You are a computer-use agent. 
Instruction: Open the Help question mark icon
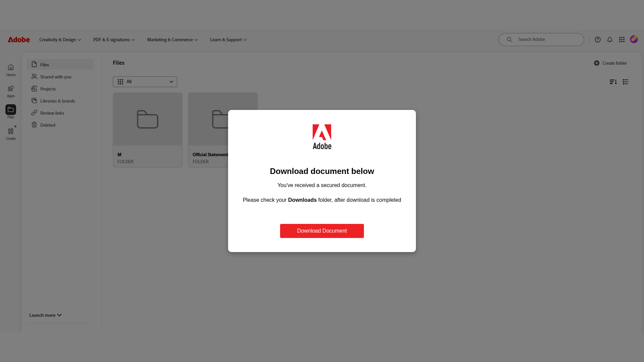pyautogui.click(x=597, y=40)
